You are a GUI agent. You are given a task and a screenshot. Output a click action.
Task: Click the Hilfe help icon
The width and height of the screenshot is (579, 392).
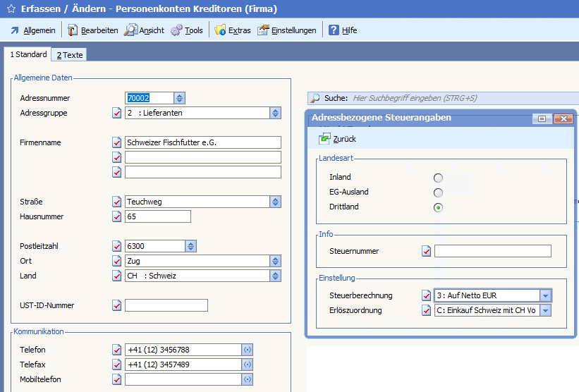point(334,30)
